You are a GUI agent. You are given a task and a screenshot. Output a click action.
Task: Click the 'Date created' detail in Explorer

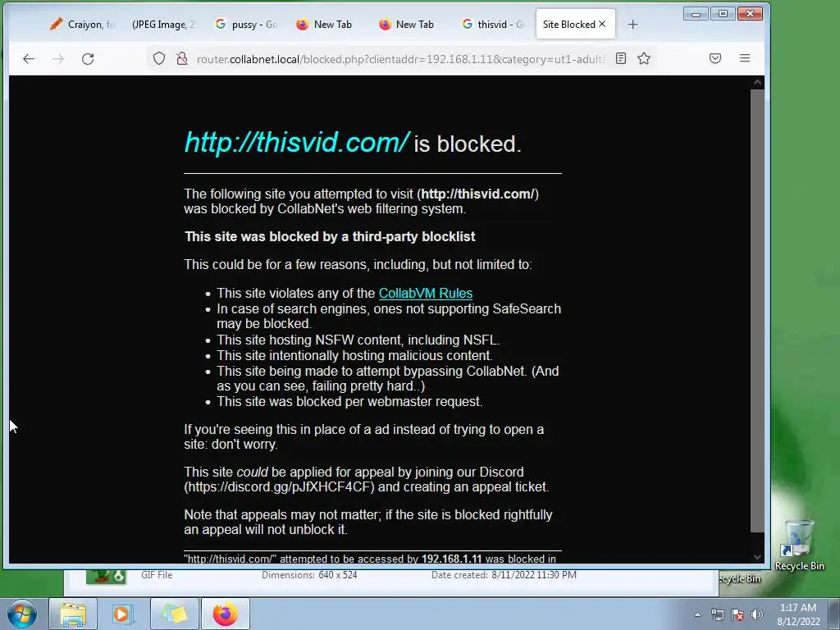[x=504, y=575]
